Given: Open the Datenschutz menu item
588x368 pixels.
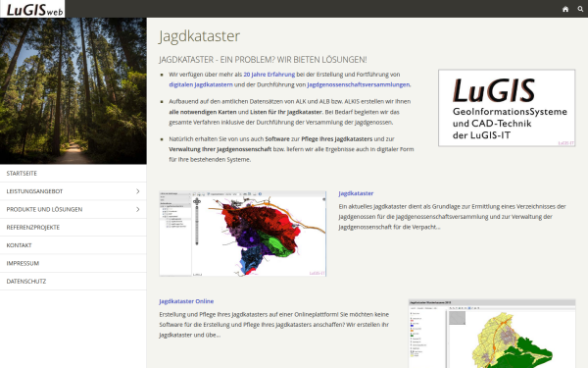Looking at the screenshot, I should pos(73,282).
